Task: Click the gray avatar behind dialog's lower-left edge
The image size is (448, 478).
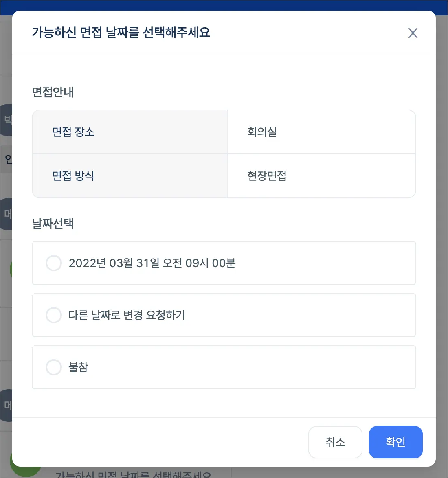Action: [x=6, y=405]
